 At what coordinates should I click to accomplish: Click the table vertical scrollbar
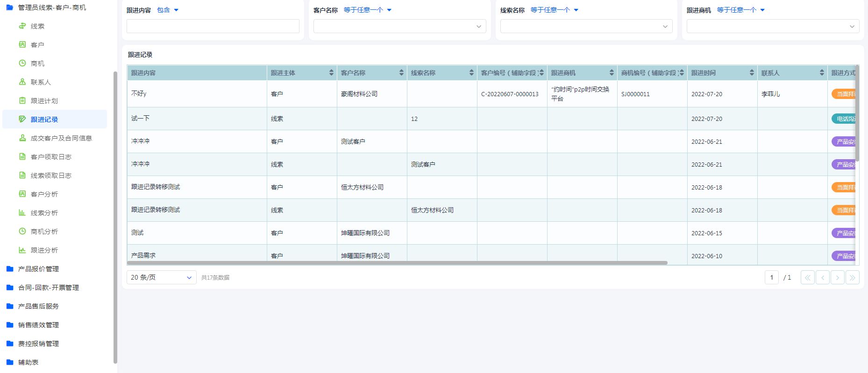click(x=857, y=113)
